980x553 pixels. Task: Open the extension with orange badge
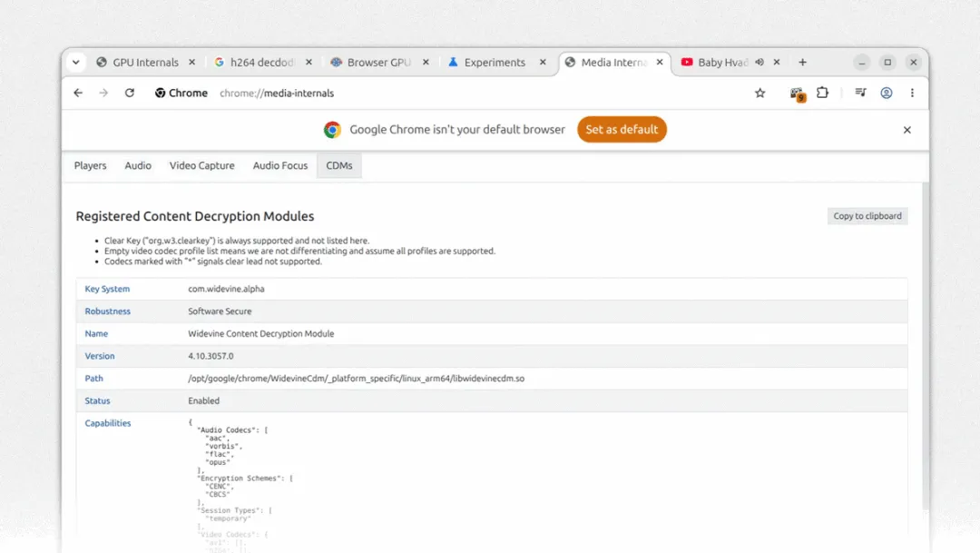click(x=797, y=94)
